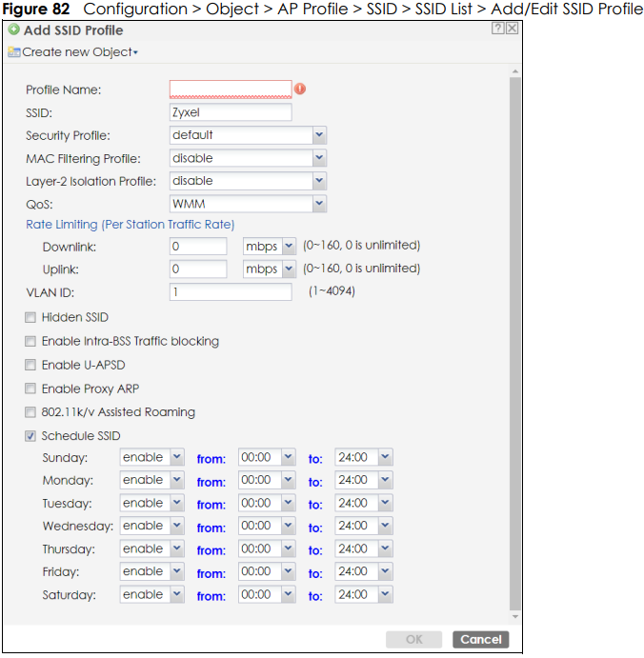Click the help question mark icon

[497, 29]
